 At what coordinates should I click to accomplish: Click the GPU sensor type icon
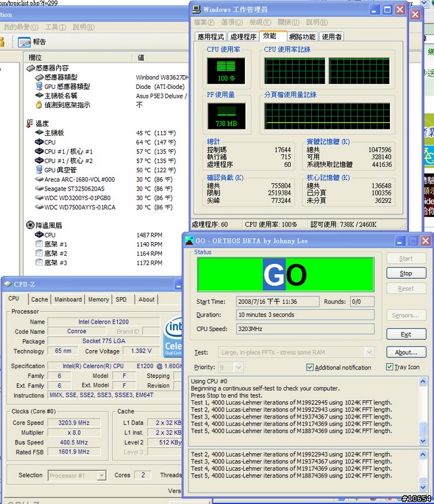39,86
